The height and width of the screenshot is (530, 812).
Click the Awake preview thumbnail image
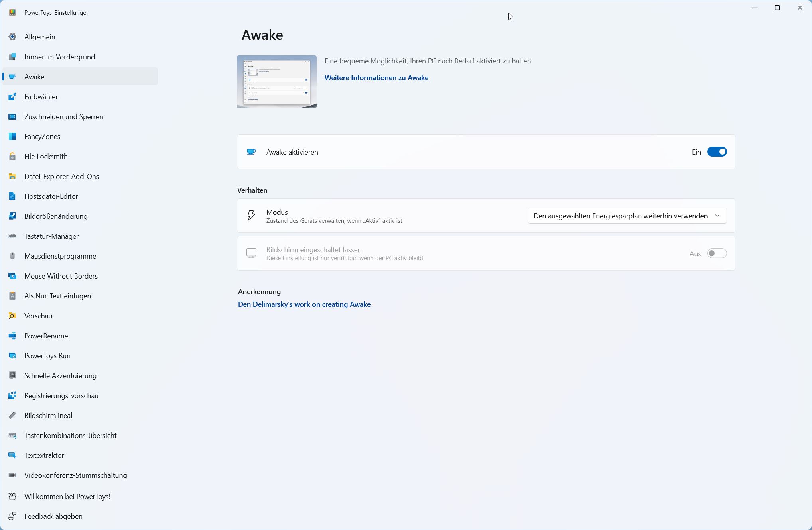point(276,82)
